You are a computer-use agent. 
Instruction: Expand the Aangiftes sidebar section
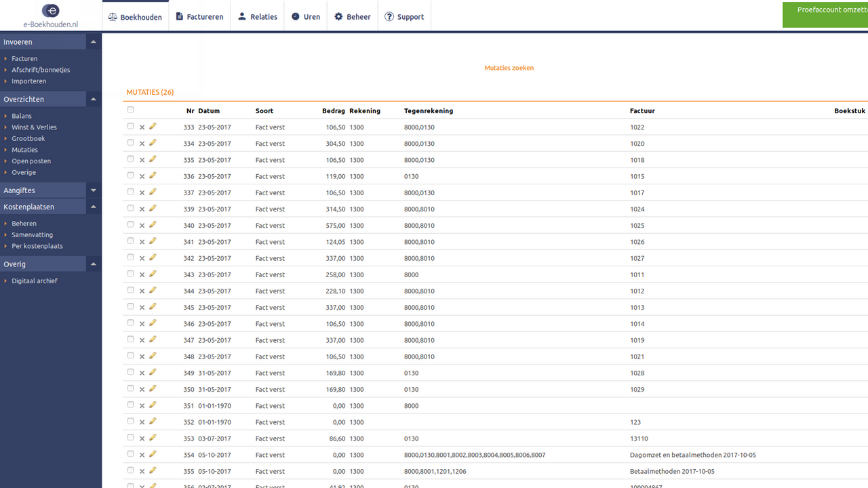pos(94,190)
